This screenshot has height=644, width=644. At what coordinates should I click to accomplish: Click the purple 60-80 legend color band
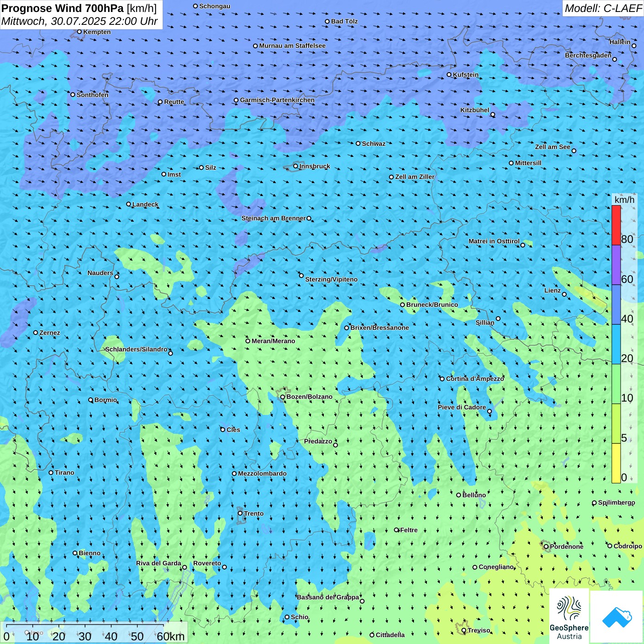[616, 265]
